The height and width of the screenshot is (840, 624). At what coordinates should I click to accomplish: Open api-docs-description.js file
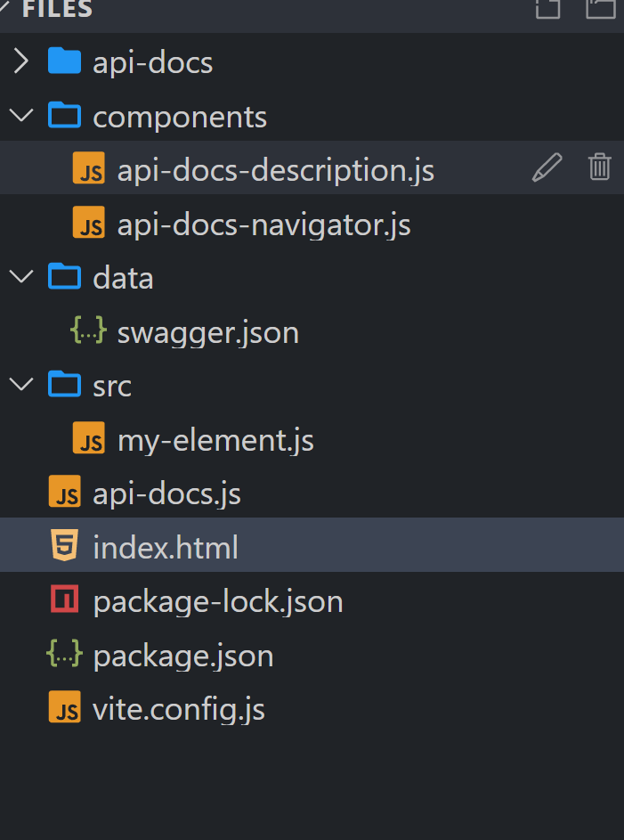coord(276,170)
